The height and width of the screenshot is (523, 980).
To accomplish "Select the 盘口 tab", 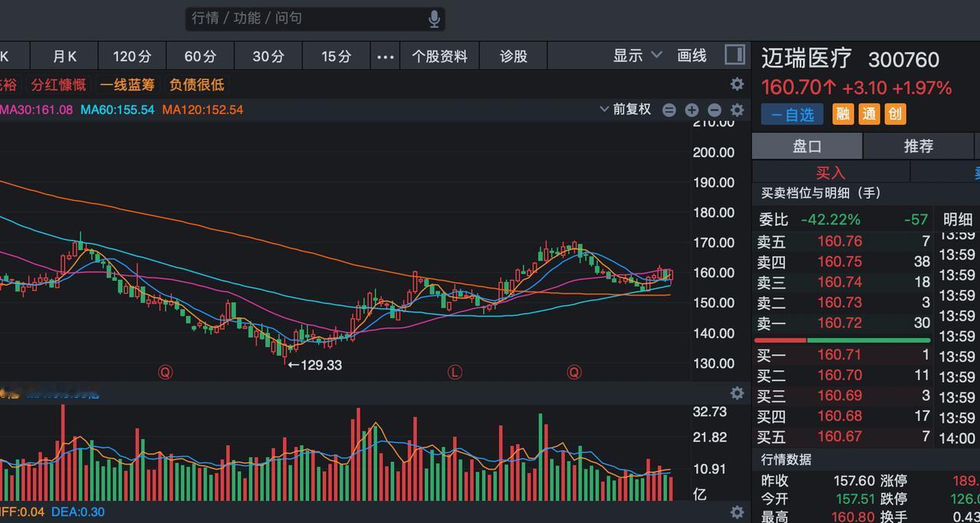I will tap(807, 146).
